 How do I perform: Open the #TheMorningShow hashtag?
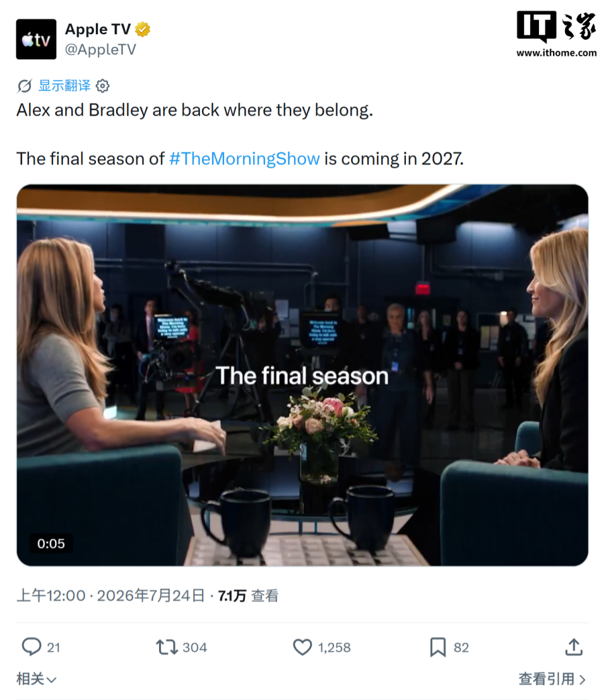click(244, 159)
